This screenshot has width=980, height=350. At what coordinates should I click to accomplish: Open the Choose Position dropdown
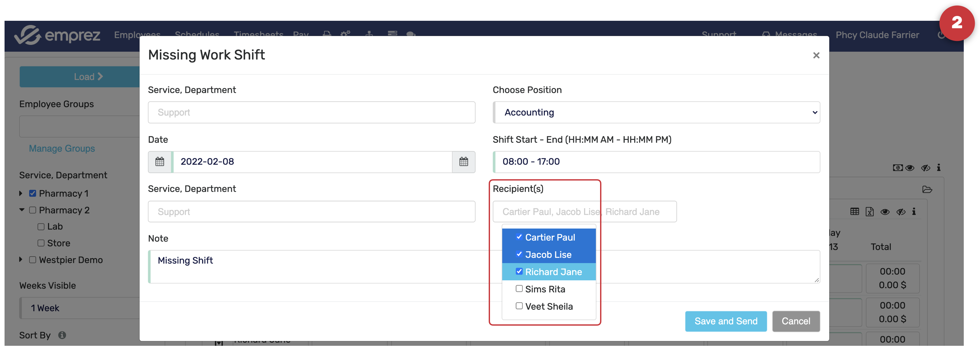656,112
